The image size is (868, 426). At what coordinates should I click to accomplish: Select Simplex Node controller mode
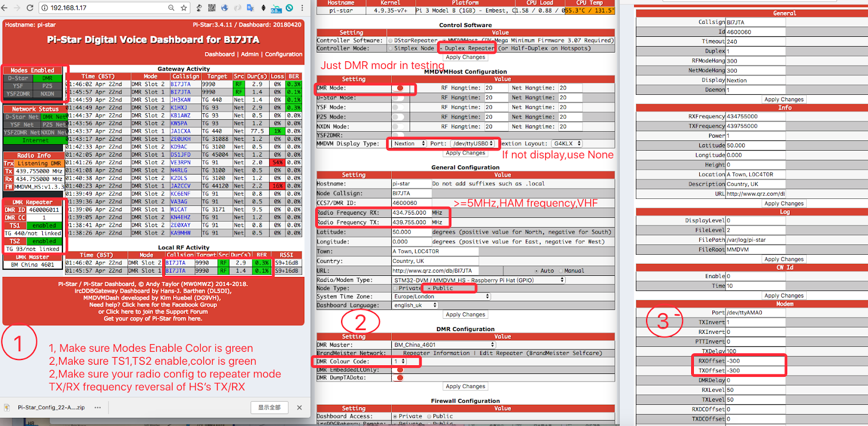click(390, 48)
